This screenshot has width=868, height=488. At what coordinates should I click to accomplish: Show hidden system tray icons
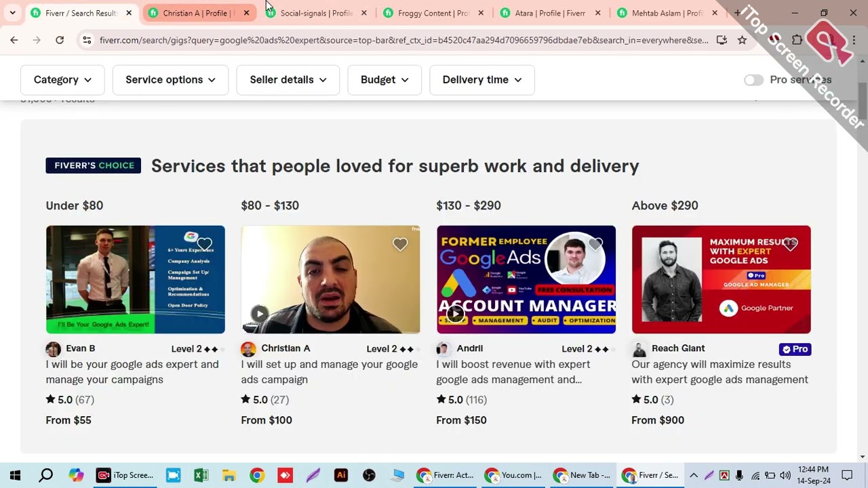click(x=694, y=475)
